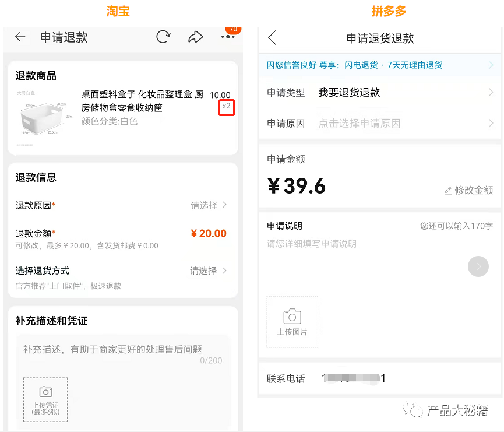The width and height of the screenshot is (504, 432).
Task: Click the more options icon with badge 70
Action: [228, 37]
